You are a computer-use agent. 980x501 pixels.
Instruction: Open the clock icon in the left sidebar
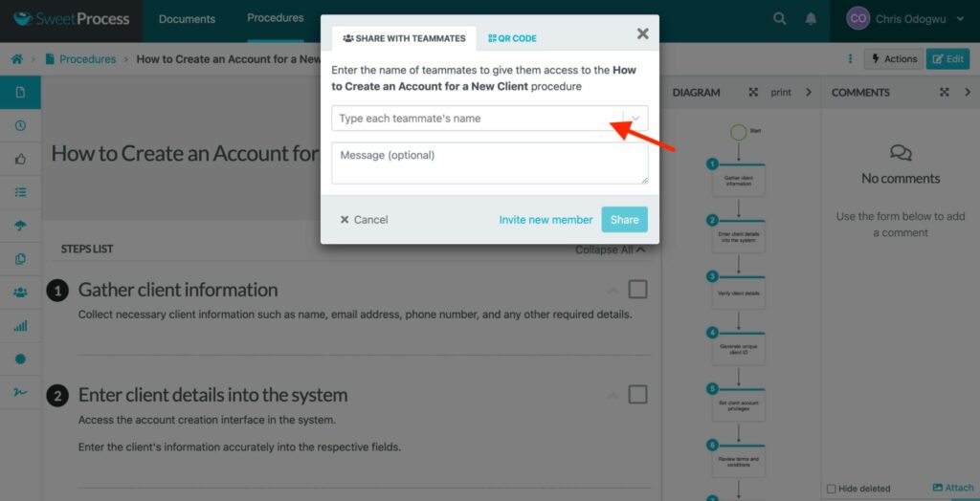tap(20, 126)
